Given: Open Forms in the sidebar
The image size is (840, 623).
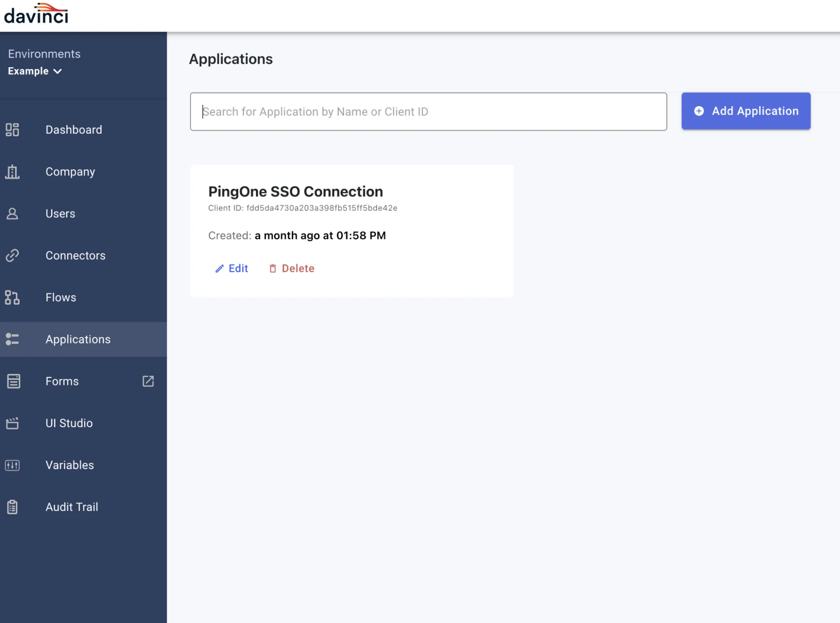Looking at the screenshot, I should tap(83, 381).
